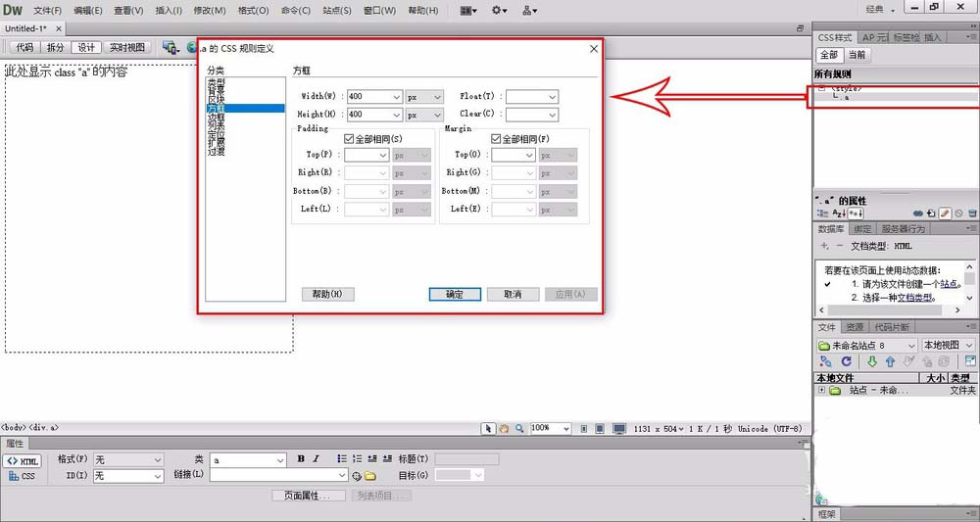Switch to 服务器行为 tab

coord(904,229)
